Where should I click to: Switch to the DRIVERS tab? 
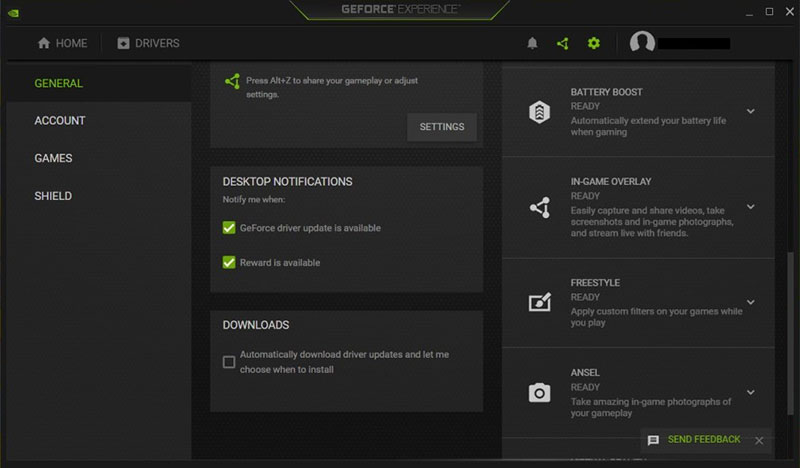coord(148,43)
